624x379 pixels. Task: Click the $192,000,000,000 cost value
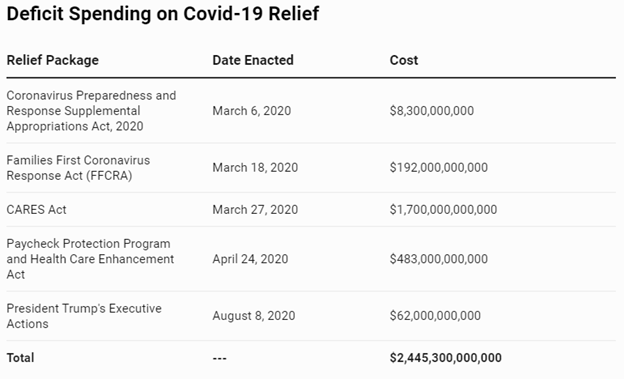(x=439, y=168)
